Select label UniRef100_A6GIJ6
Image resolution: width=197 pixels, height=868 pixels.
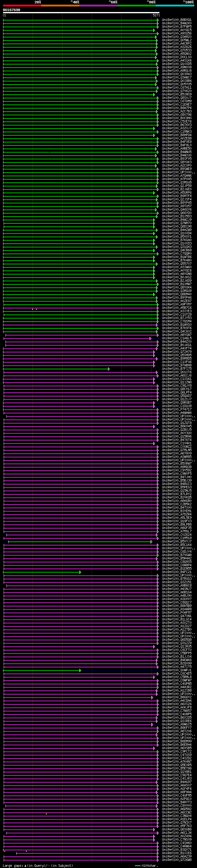(x=176, y=375)
